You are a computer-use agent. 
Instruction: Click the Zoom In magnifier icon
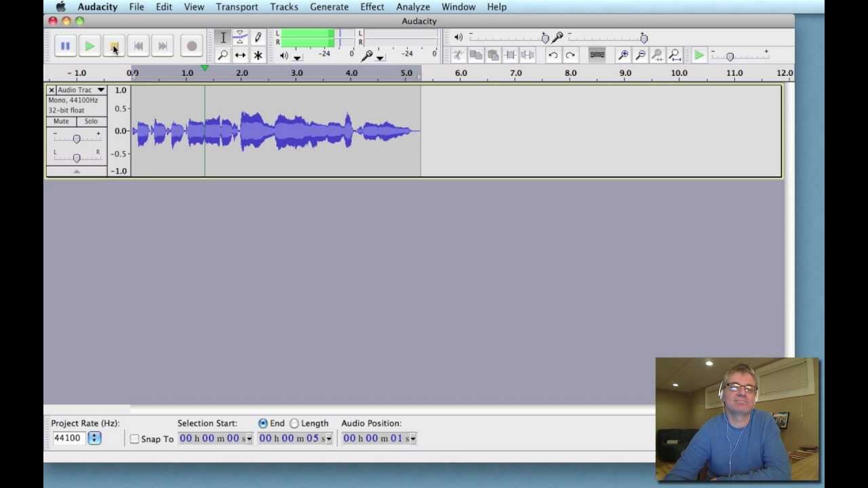tap(623, 55)
